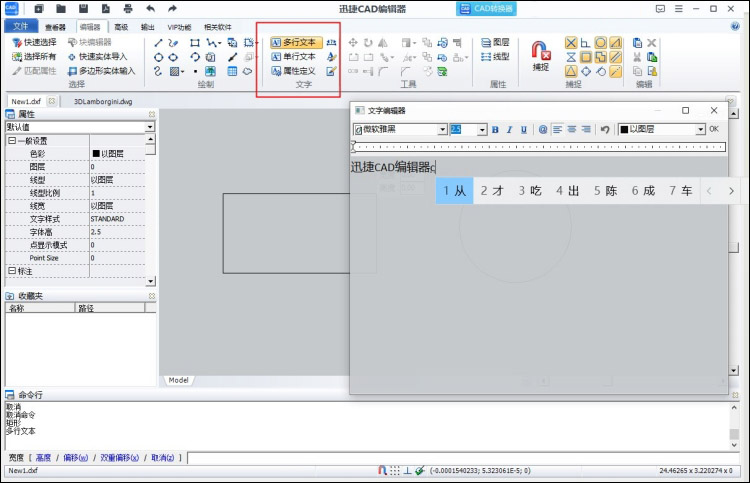
Task: Click the red magnet snap icon
Action: tap(540, 50)
